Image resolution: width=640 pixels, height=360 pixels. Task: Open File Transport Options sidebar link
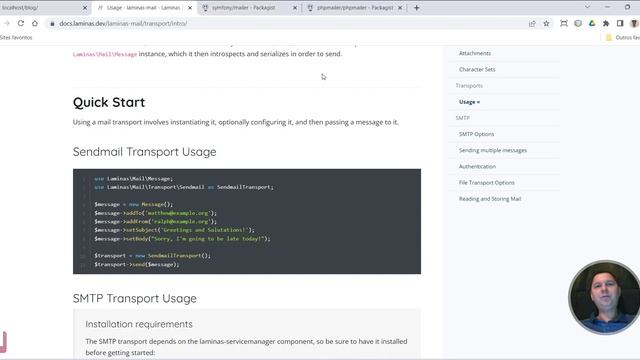coord(487,182)
